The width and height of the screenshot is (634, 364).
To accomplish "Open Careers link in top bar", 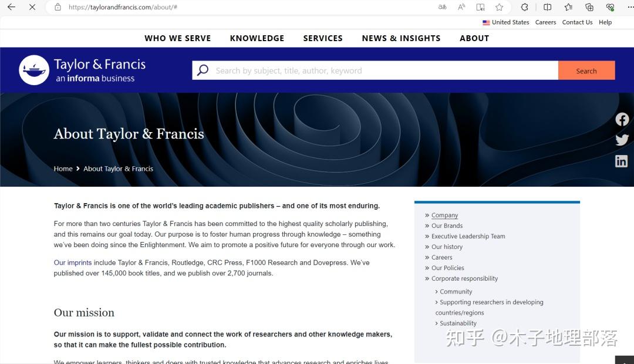I will coord(545,22).
